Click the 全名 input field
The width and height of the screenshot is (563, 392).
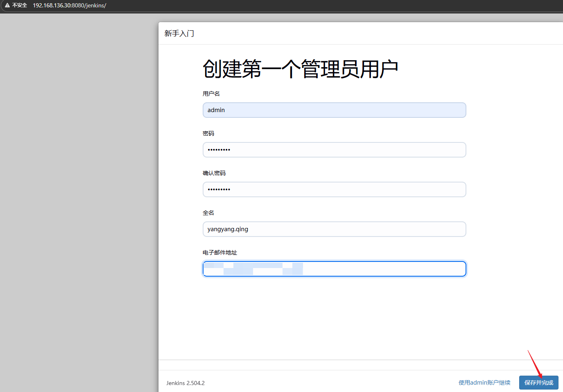[334, 229]
